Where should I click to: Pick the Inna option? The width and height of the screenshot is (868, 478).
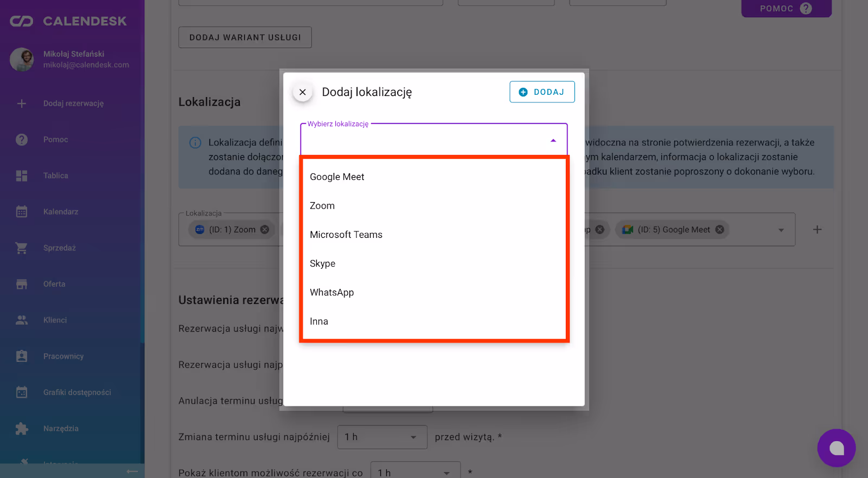coord(319,321)
